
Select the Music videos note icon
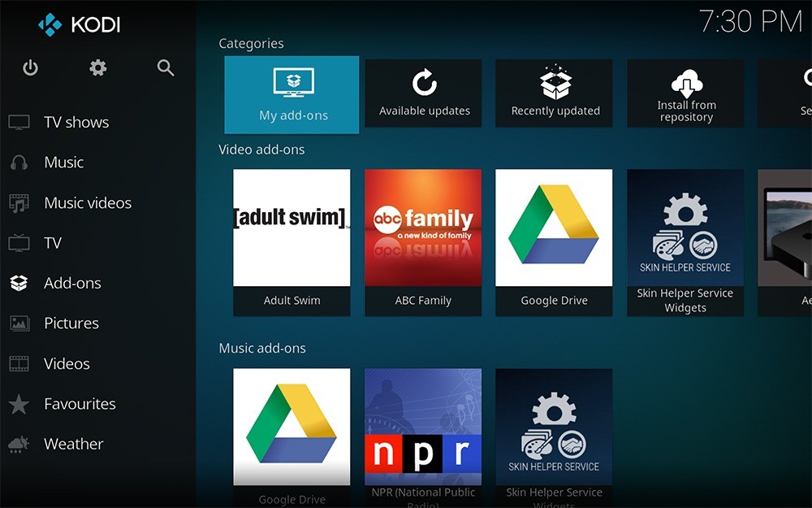coord(19,202)
